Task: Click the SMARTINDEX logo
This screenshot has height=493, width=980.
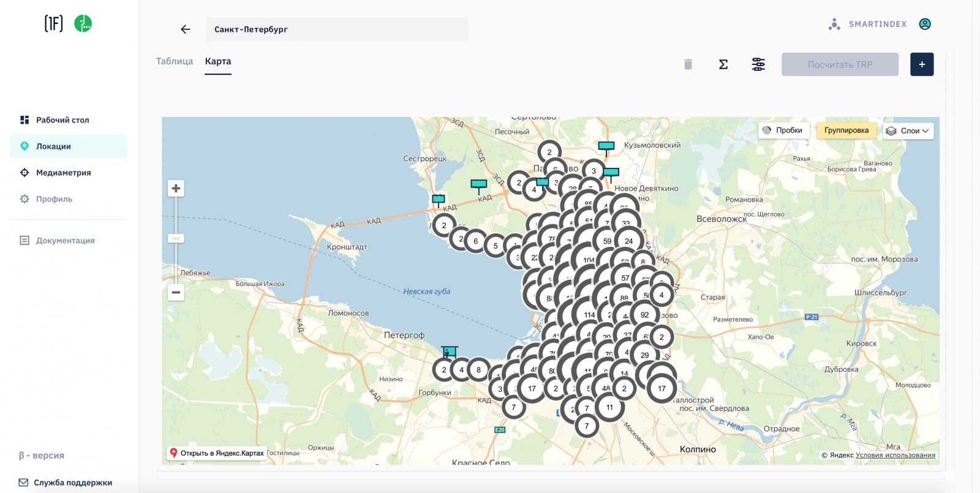Action: (868, 24)
